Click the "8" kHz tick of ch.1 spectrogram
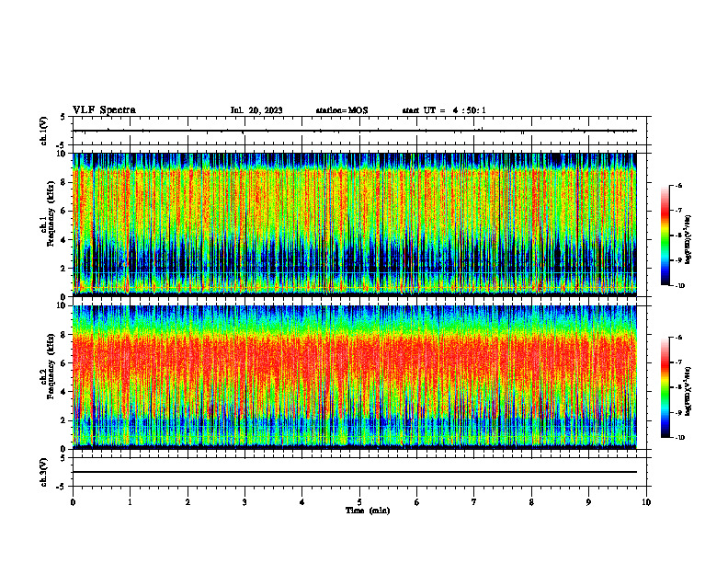 click(x=64, y=182)
